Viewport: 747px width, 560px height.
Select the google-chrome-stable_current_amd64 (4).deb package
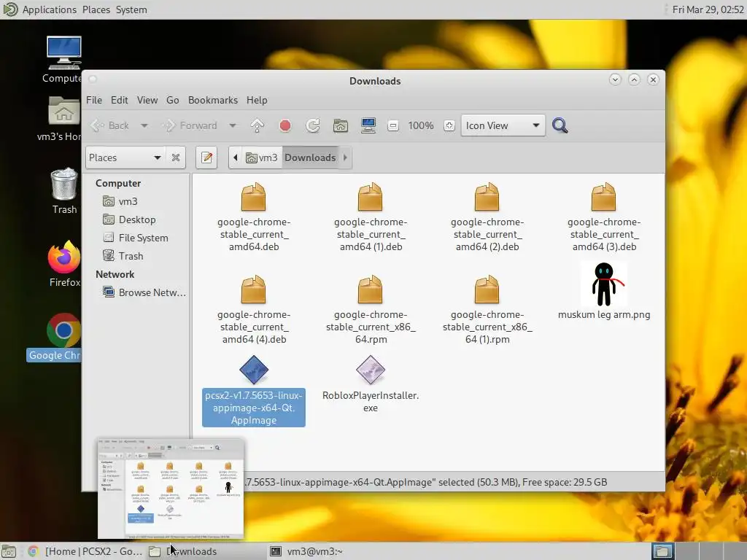[253, 309]
